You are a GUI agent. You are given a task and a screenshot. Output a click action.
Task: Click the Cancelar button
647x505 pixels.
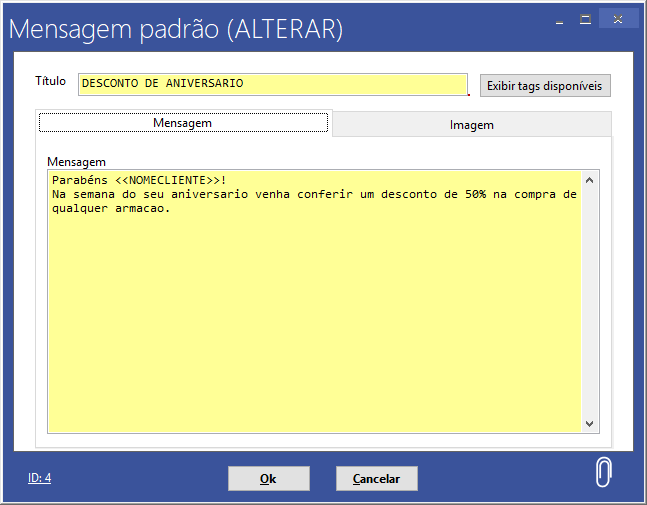pyautogui.click(x=377, y=479)
